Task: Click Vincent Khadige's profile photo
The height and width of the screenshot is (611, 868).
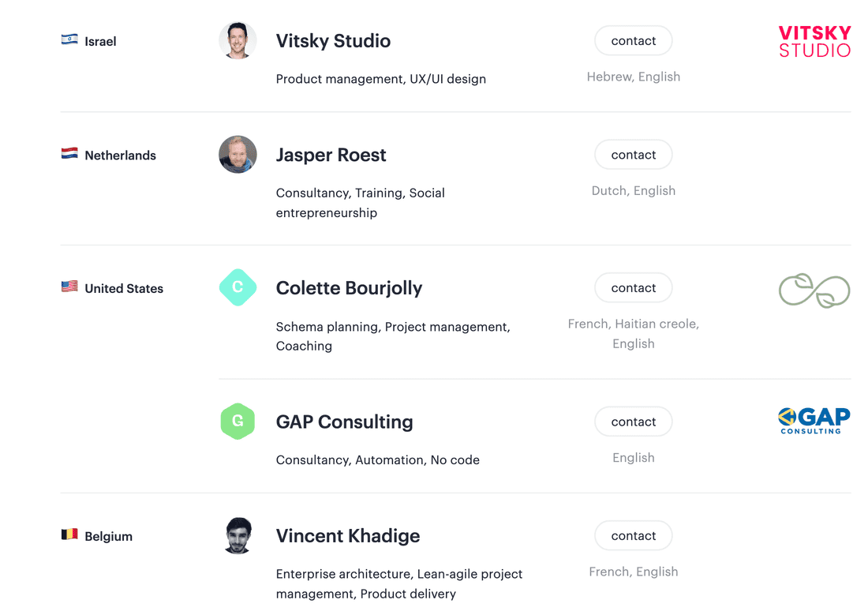Action: [238, 536]
